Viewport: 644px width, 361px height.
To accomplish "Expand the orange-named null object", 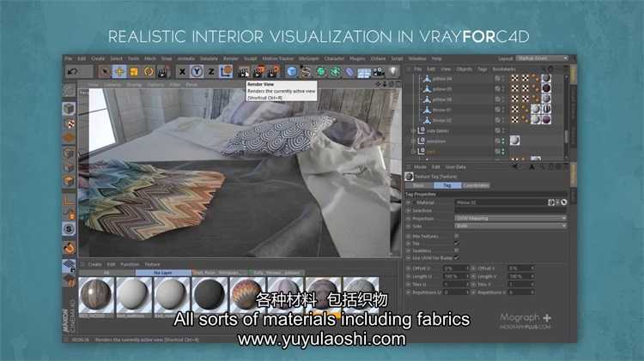I will click(414, 152).
